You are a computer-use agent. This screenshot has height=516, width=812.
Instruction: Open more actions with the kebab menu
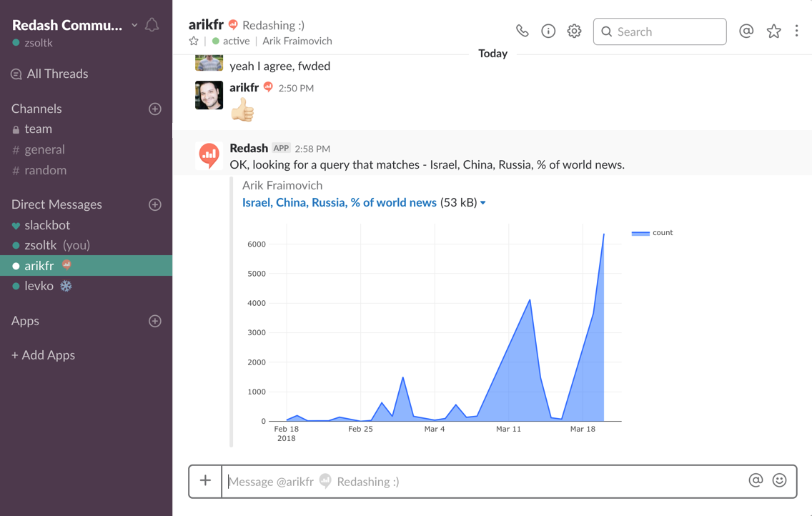pos(797,31)
